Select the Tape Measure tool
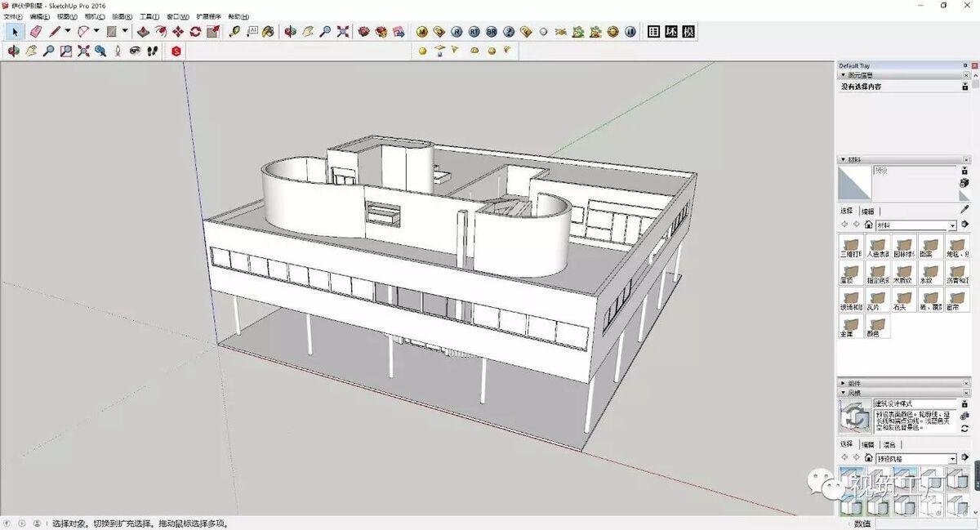This screenshot has width=980, height=530. coord(234,32)
